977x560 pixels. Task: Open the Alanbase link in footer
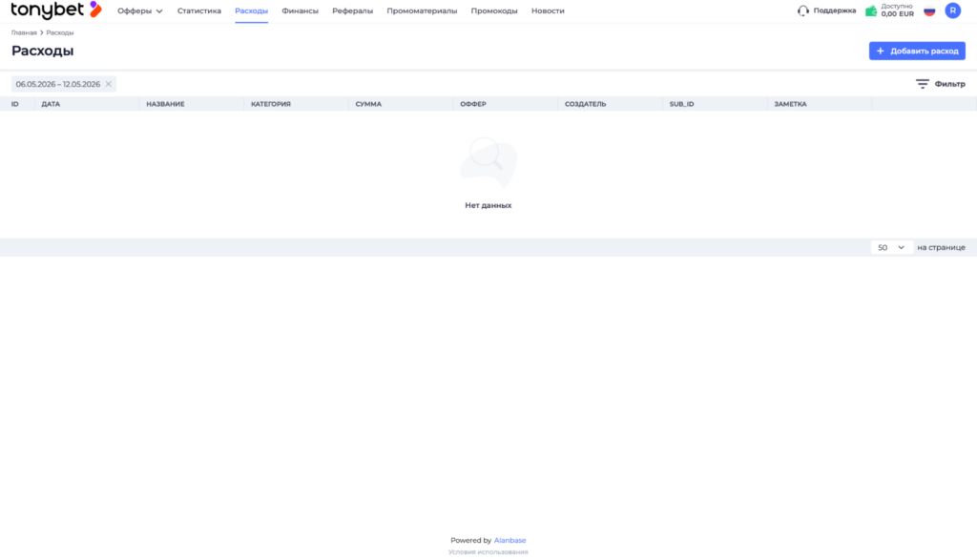coord(509,540)
